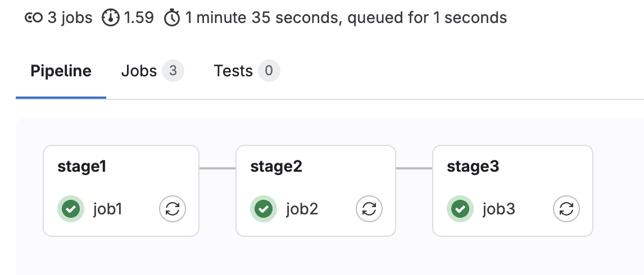The width and height of the screenshot is (644, 275).
Task: Retry job2 with the refresh icon
Action: pyautogui.click(x=369, y=209)
